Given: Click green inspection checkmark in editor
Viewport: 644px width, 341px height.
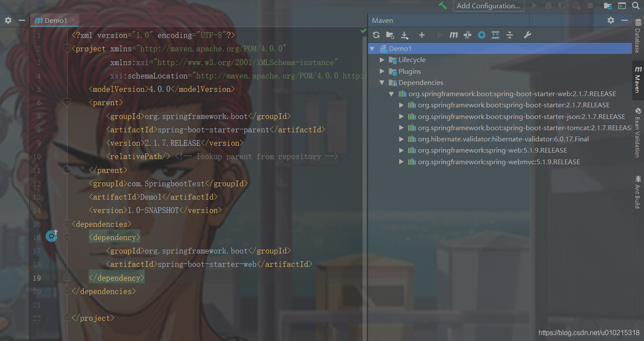Looking at the screenshot, I should [363, 31].
